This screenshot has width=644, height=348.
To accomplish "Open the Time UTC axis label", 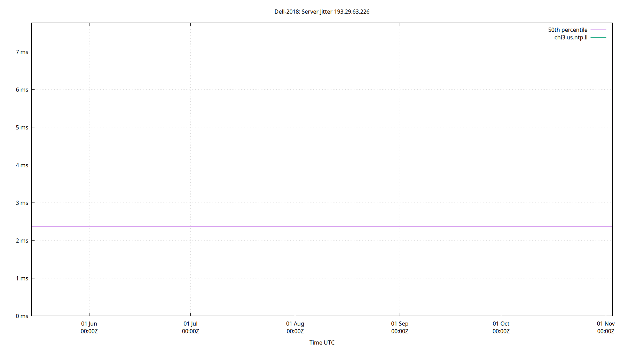I will [322, 342].
